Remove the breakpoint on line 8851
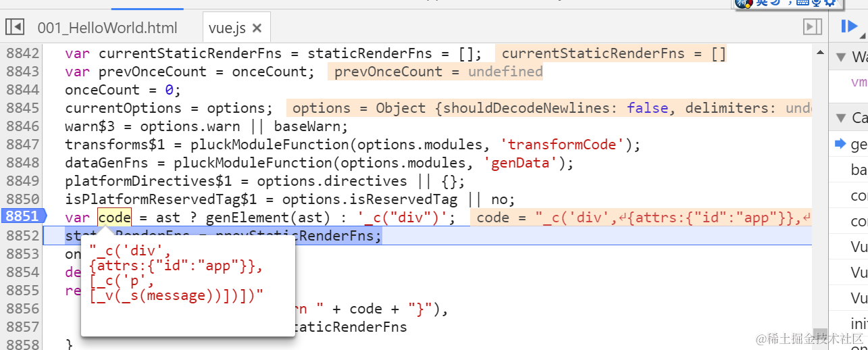 coord(23,217)
